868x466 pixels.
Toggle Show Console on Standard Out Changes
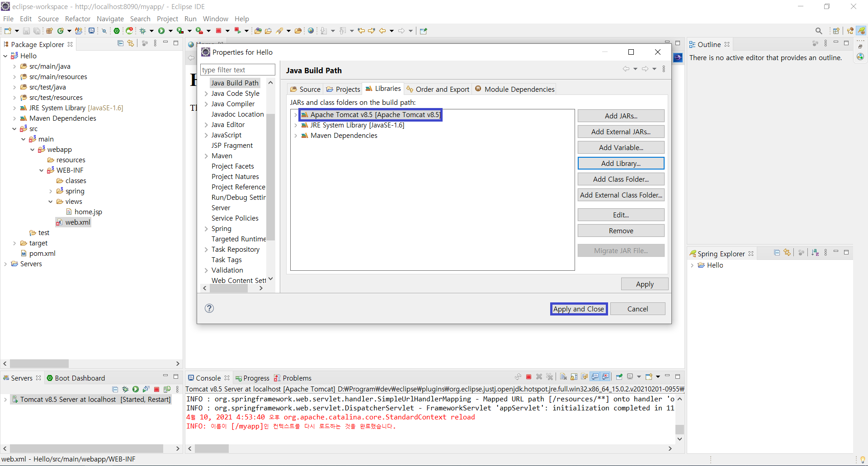point(595,377)
